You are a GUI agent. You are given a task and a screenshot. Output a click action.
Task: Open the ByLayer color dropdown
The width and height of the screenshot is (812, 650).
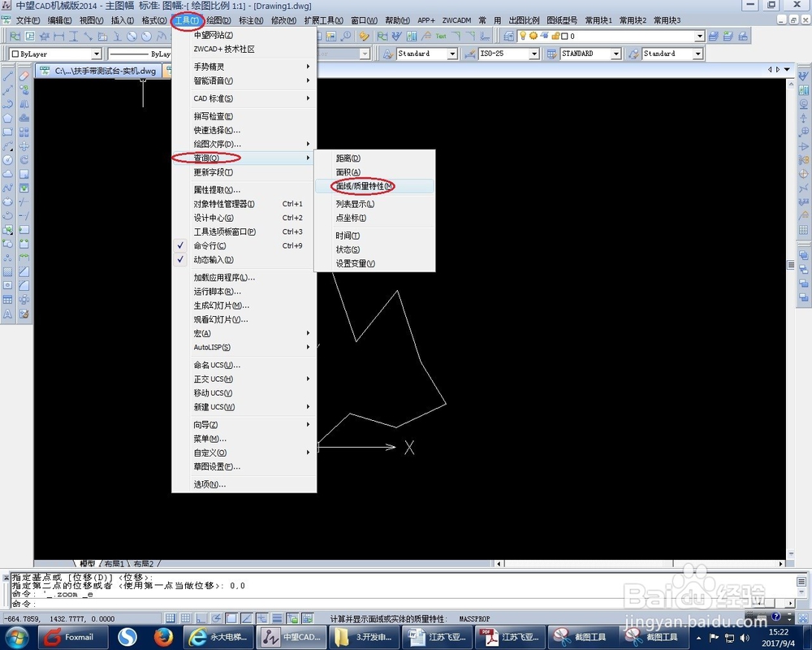tap(97, 54)
